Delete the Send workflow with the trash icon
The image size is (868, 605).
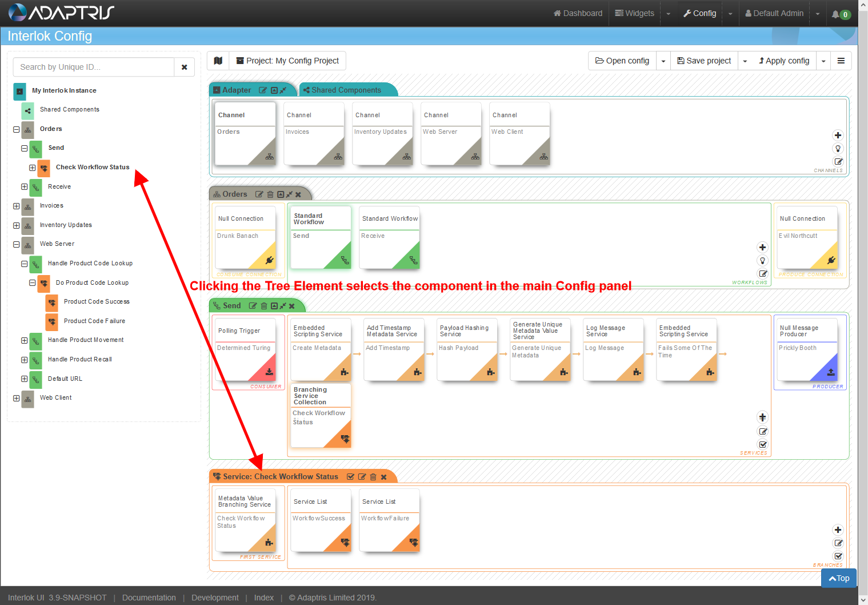coord(264,306)
